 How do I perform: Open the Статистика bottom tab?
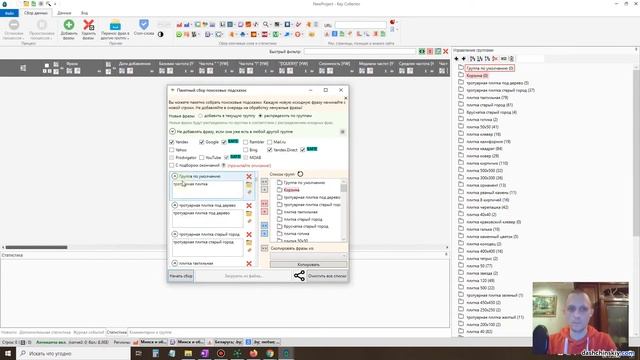pyautogui.click(x=116, y=333)
